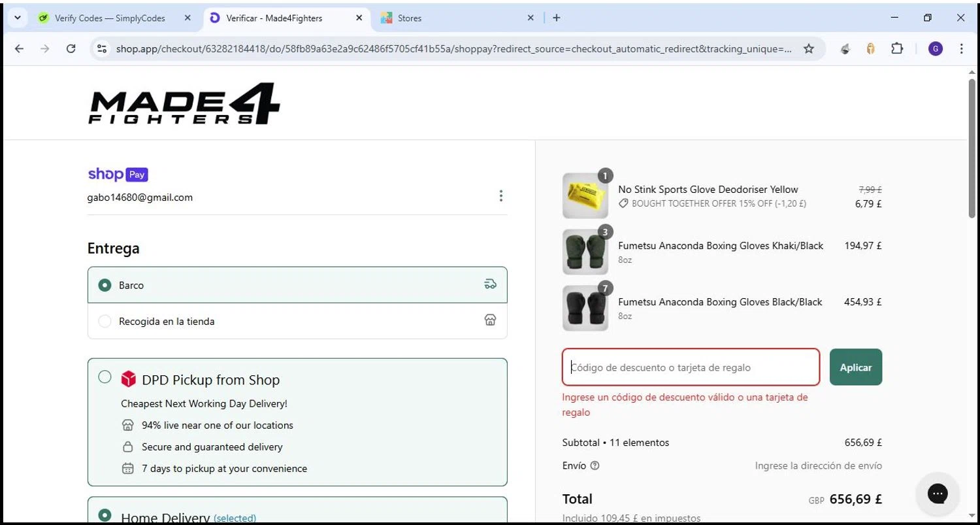980x525 pixels.
Task: Select Recogida en la tienda option
Action: 297,321
